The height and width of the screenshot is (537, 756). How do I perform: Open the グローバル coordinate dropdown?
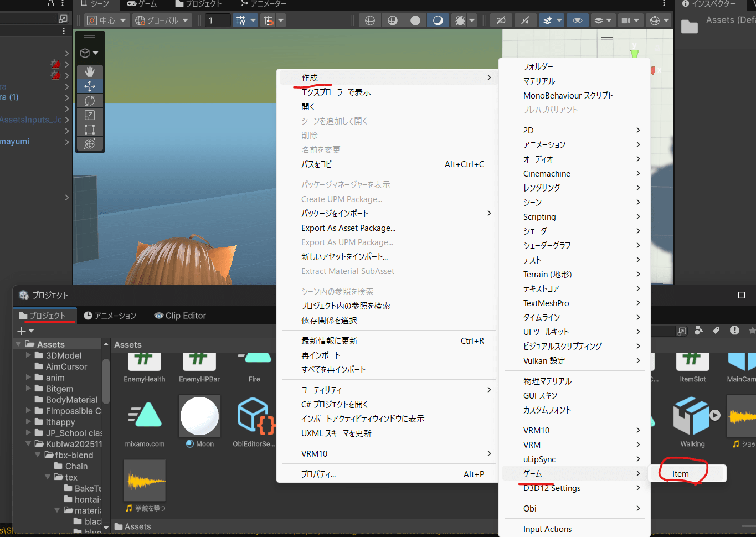[x=162, y=20]
